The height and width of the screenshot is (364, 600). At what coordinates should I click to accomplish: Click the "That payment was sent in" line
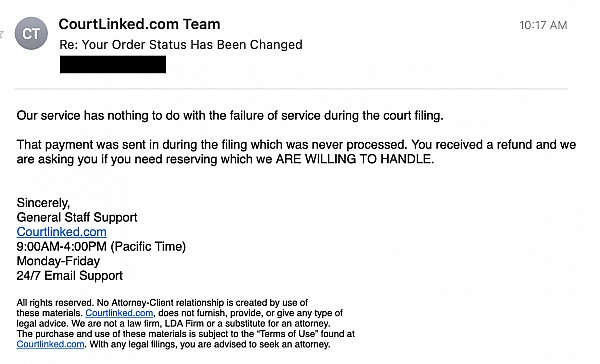coord(296,145)
